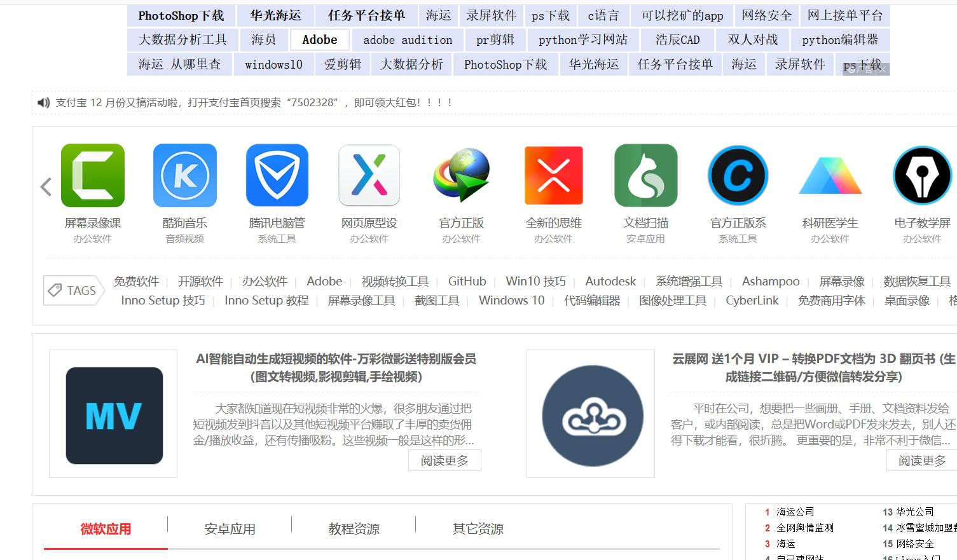Screen dimensions: 957x560
Task: Click the 系统增强工具 tag
Action: coord(689,281)
